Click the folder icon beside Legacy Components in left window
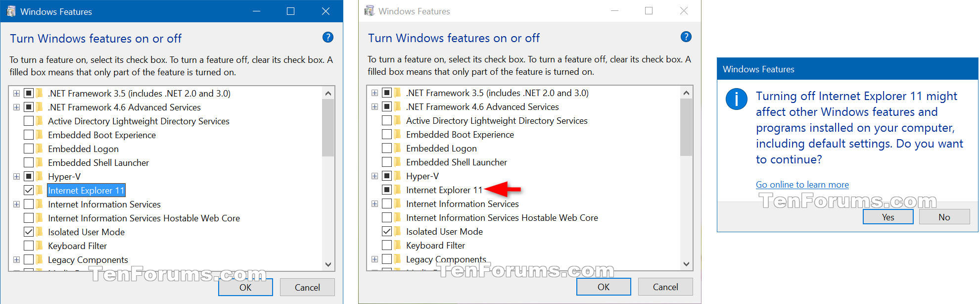This screenshot has height=304, width=980. [x=40, y=259]
